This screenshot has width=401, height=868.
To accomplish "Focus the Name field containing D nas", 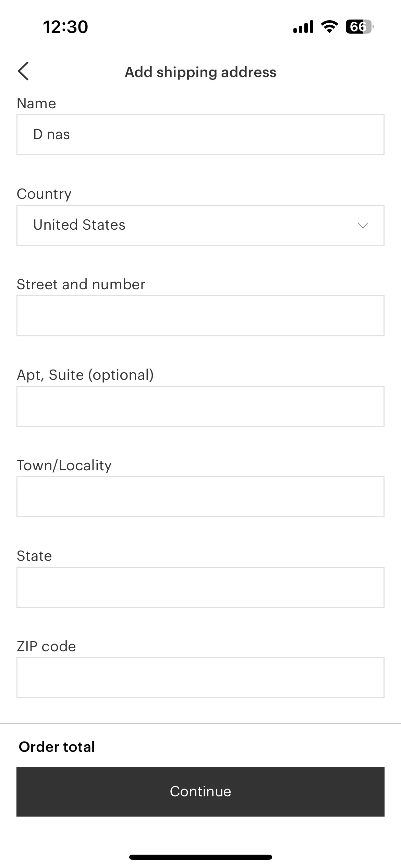I will (x=200, y=135).
